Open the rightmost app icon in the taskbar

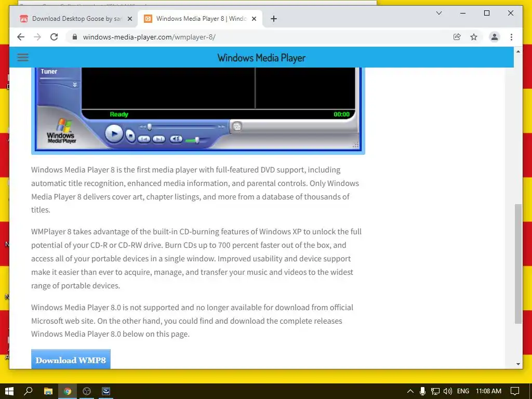point(106,391)
